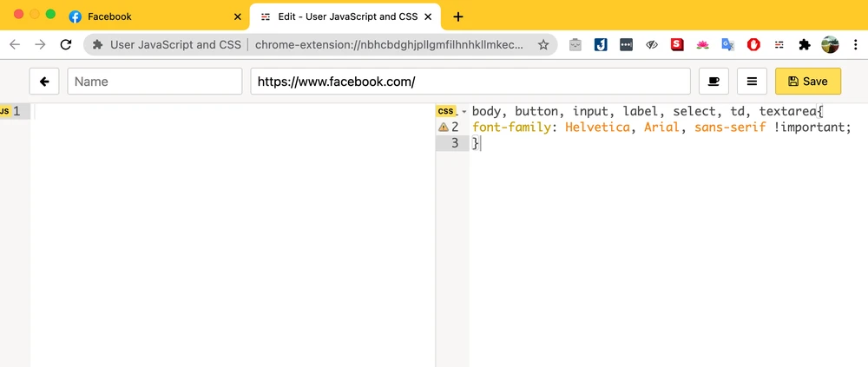Save the user script
This screenshot has width=868, height=367.
click(x=807, y=82)
